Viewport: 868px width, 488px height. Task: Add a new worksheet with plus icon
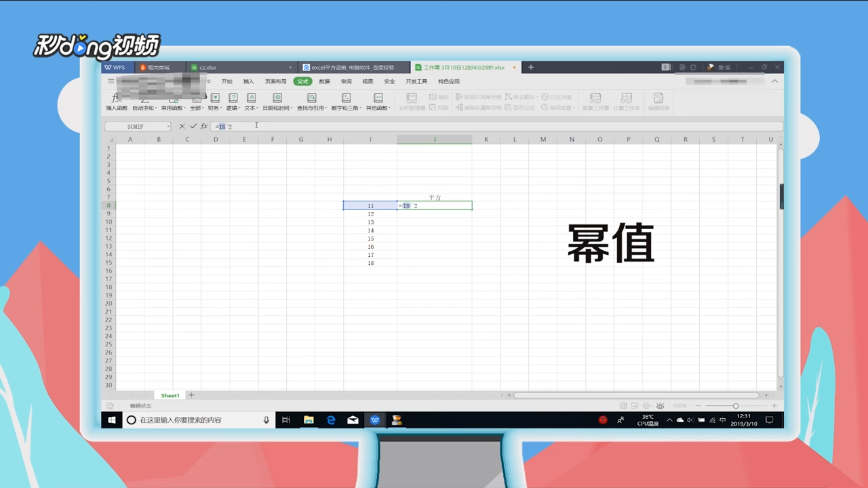[191, 395]
